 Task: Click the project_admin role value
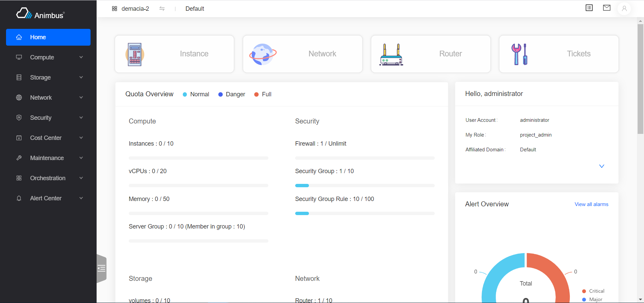536,135
